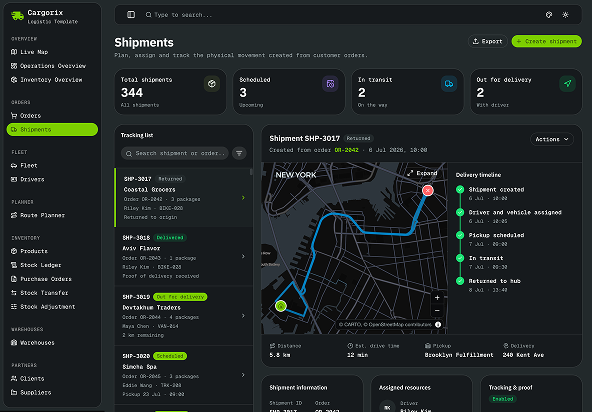Click the Returned to hub checkmark
592x412 pixels.
point(460,281)
